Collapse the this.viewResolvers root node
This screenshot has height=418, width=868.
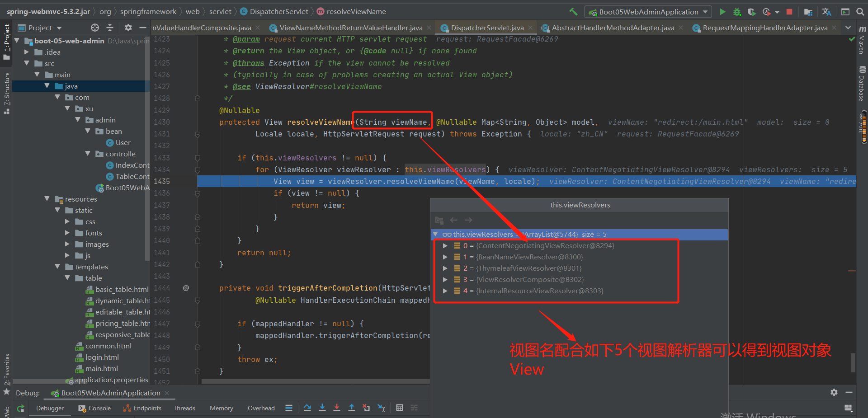[x=436, y=234]
